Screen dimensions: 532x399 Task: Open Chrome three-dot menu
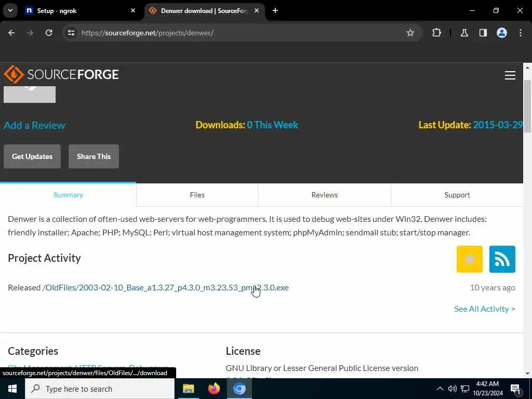point(521,33)
